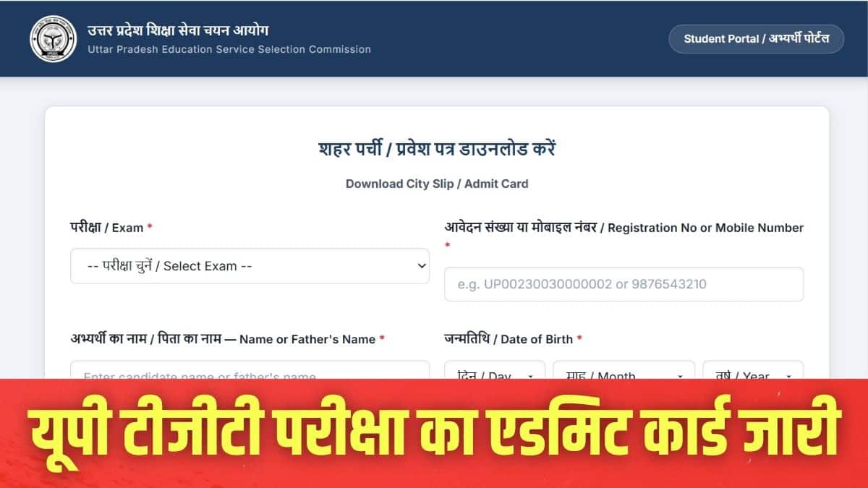The width and height of the screenshot is (868, 488).
Task: Click the 'परीक्षा / Exam' field label
Action: (x=111, y=228)
